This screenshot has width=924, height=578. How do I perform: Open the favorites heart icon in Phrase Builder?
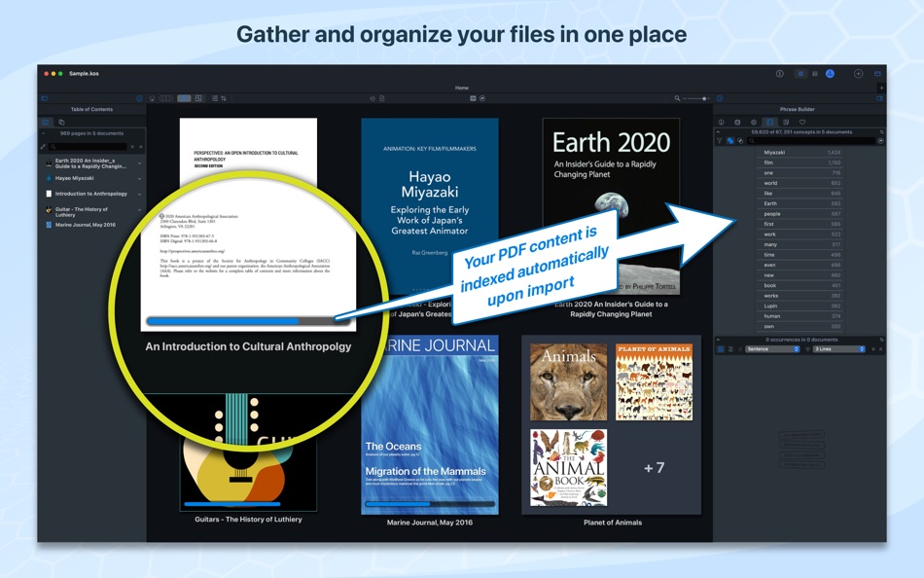802,122
